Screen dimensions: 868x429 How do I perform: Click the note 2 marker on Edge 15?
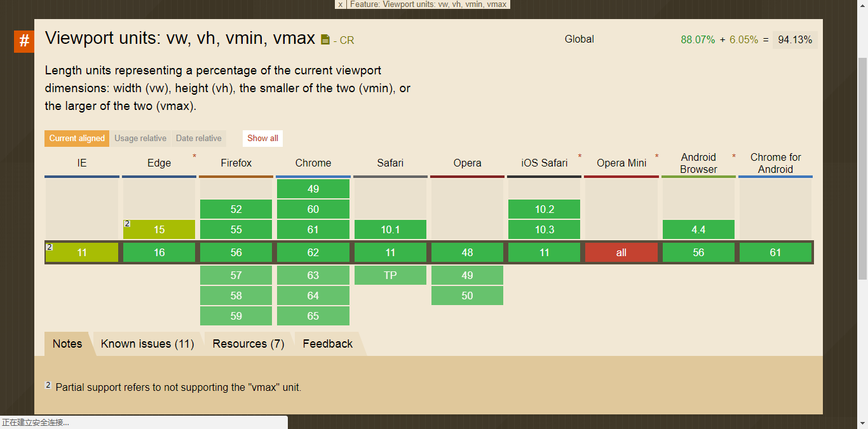(x=127, y=224)
